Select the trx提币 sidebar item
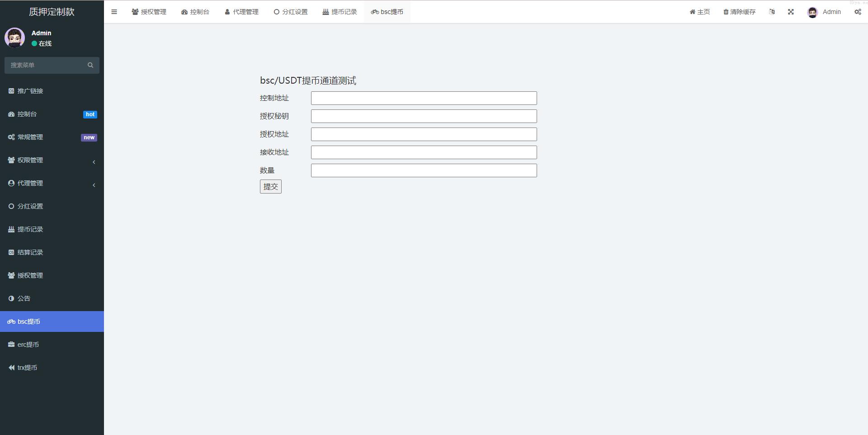 pyautogui.click(x=28, y=368)
